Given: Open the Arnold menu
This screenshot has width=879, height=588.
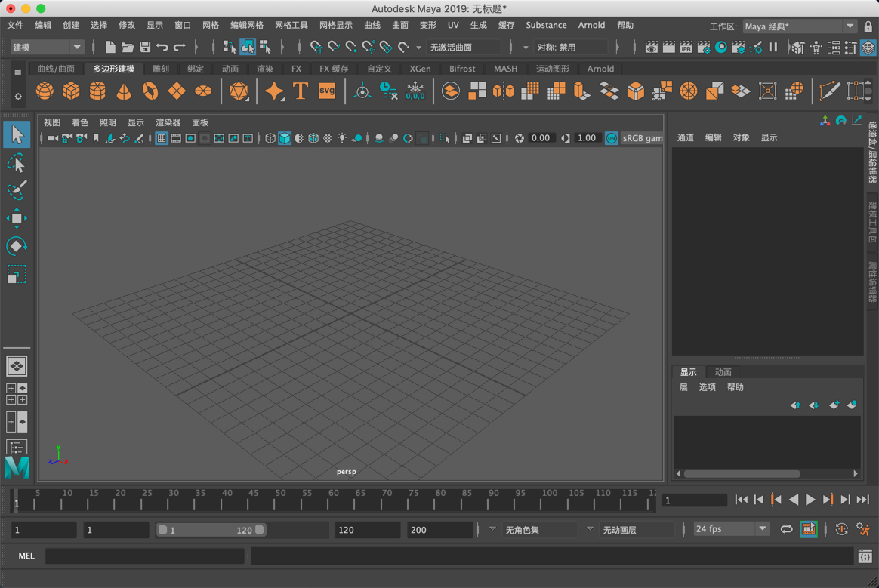Looking at the screenshot, I should [x=591, y=25].
